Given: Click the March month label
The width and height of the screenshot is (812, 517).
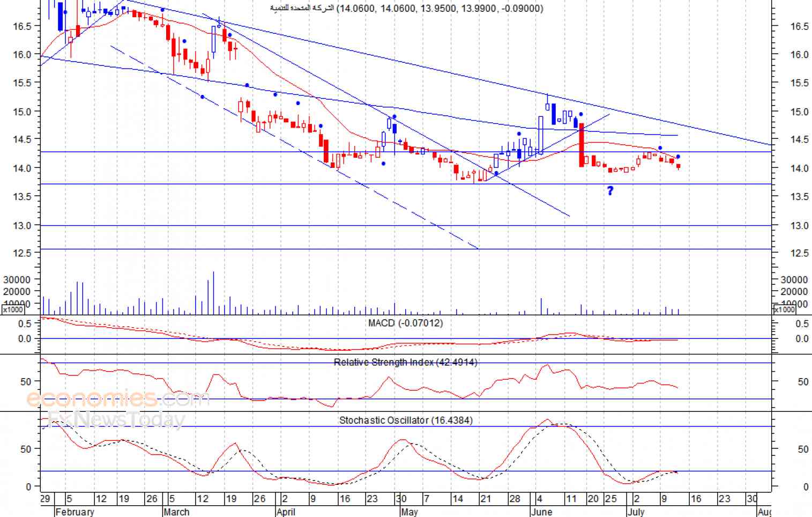Looking at the screenshot, I should [176, 512].
